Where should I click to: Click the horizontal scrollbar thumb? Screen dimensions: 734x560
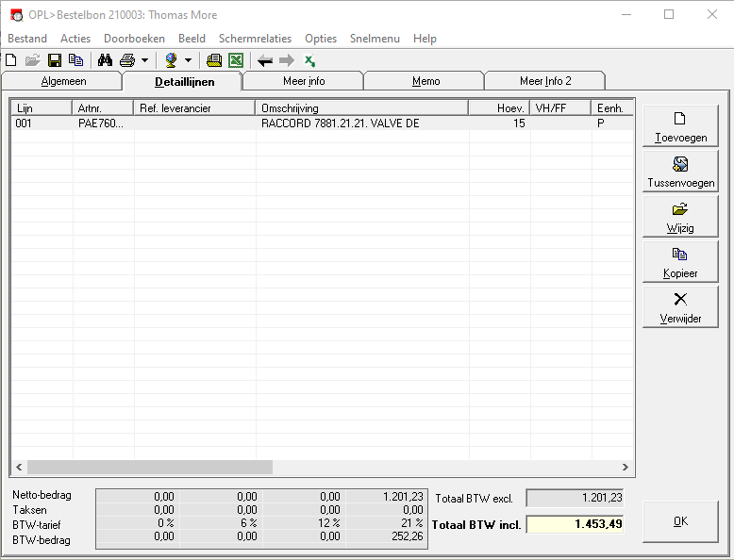150,467
